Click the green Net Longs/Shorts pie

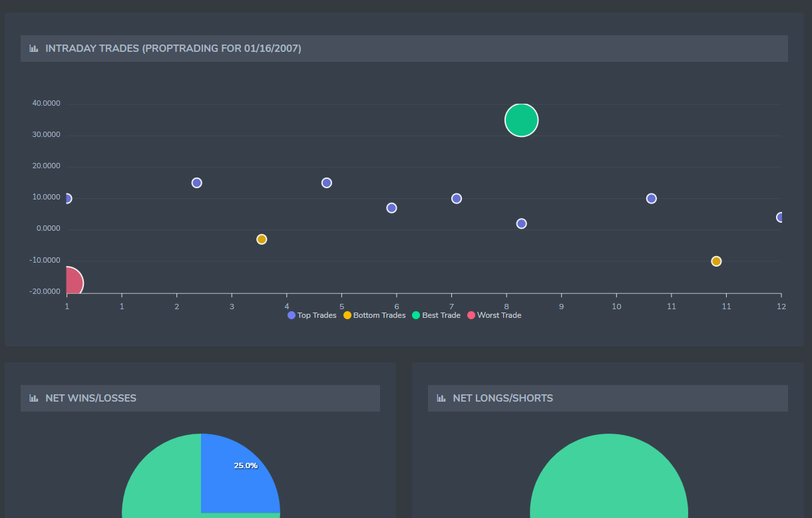(608, 479)
